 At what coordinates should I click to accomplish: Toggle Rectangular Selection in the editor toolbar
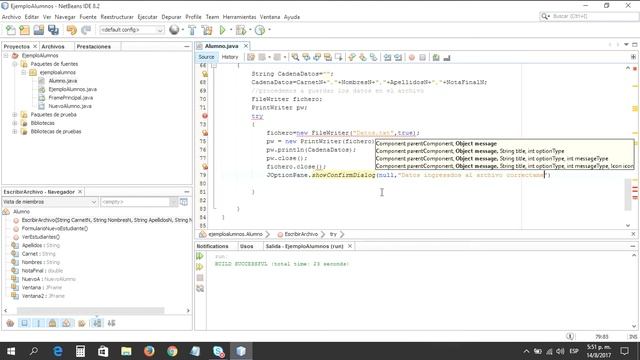338,58
